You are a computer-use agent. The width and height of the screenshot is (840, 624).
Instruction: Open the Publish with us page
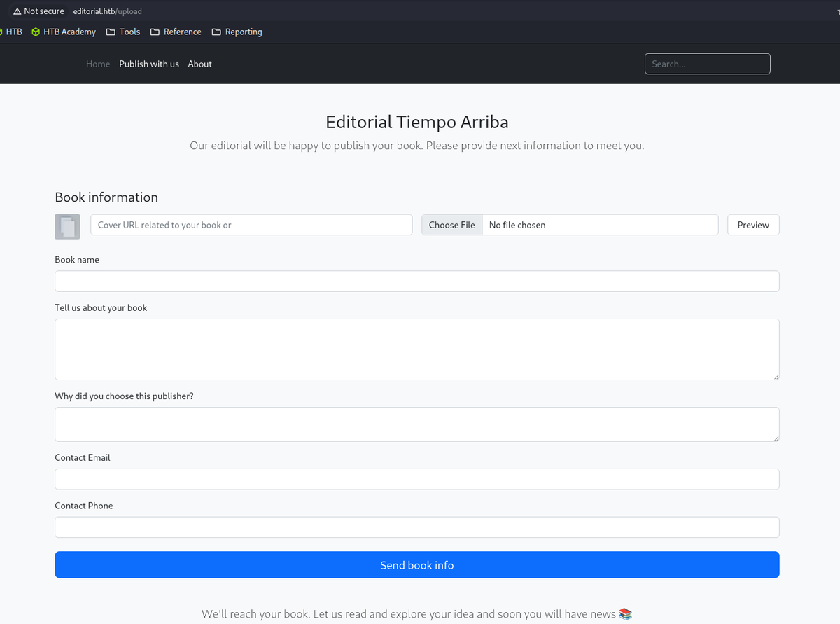click(x=149, y=64)
